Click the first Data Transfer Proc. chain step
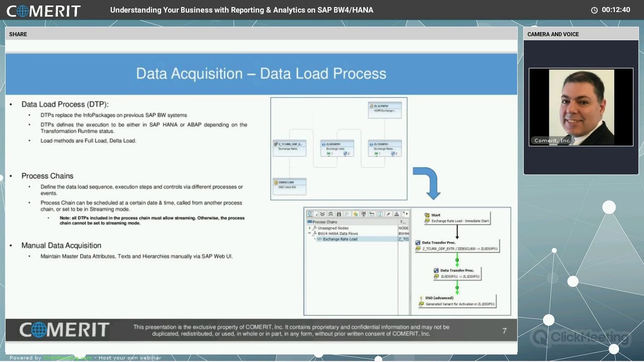Screen dimensions: 644x362 (x=457, y=245)
